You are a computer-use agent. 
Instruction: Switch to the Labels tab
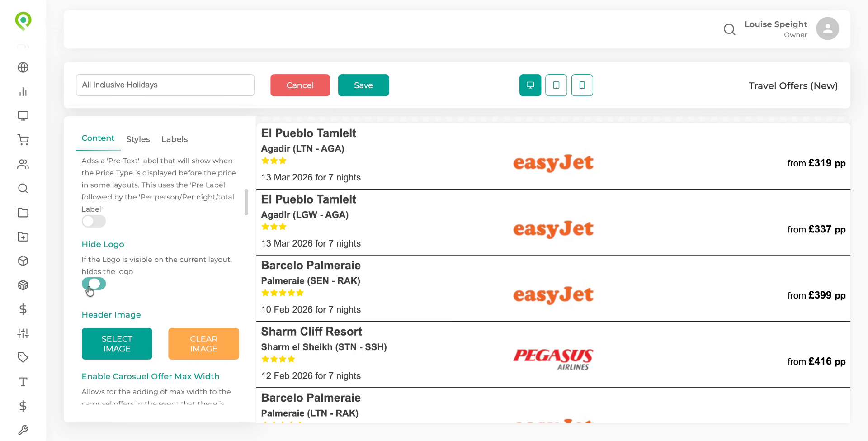(175, 139)
